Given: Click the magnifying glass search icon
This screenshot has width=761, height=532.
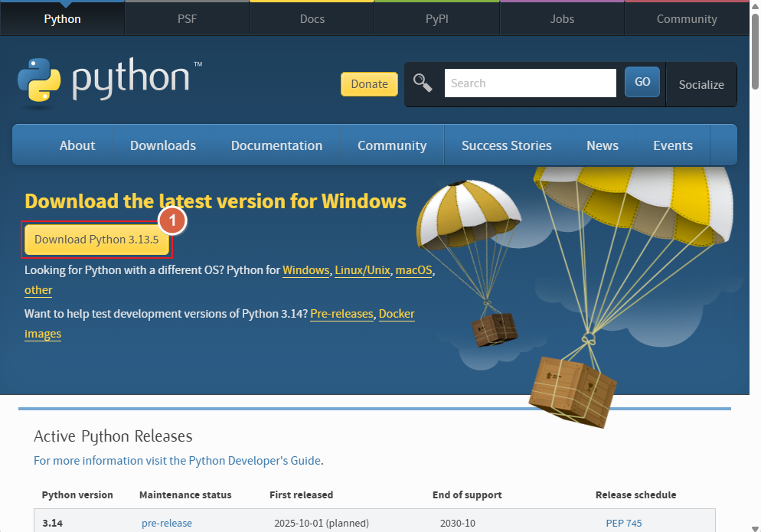Looking at the screenshot, I should coord(423,83).
